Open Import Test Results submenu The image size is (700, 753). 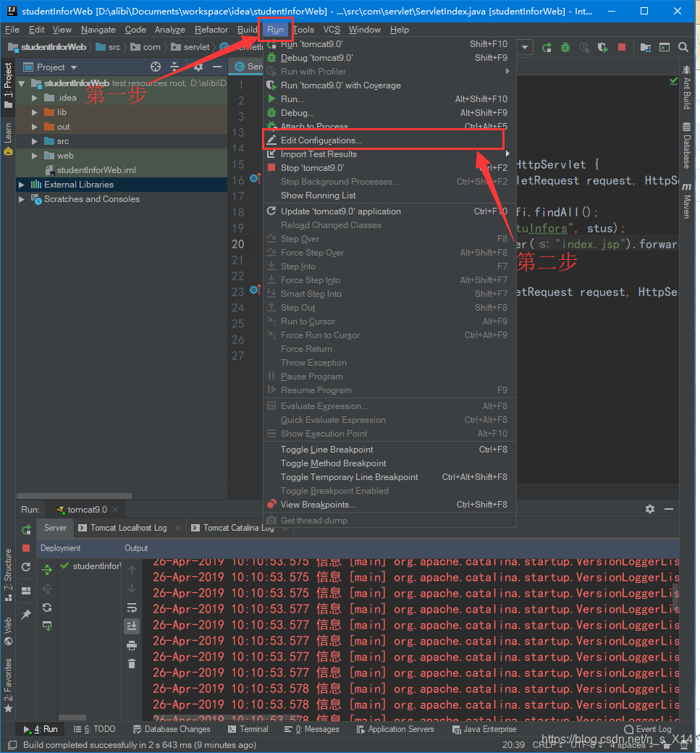coord(389,154)
